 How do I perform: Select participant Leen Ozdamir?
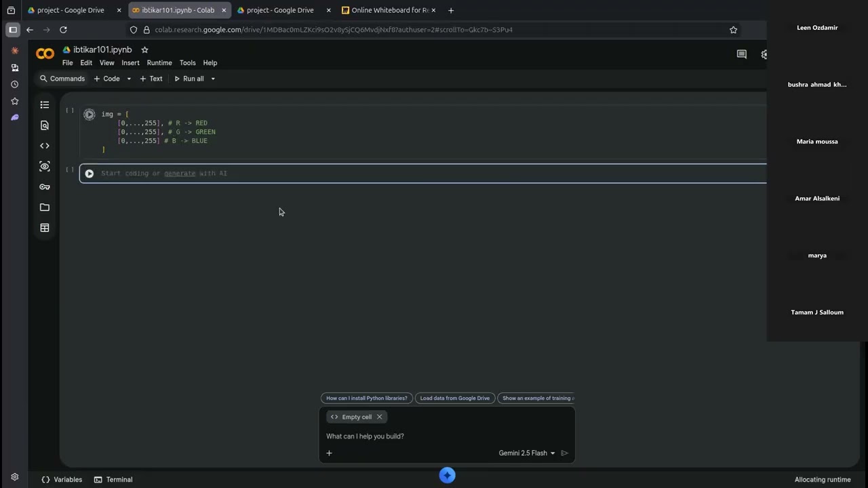[817, 28]
